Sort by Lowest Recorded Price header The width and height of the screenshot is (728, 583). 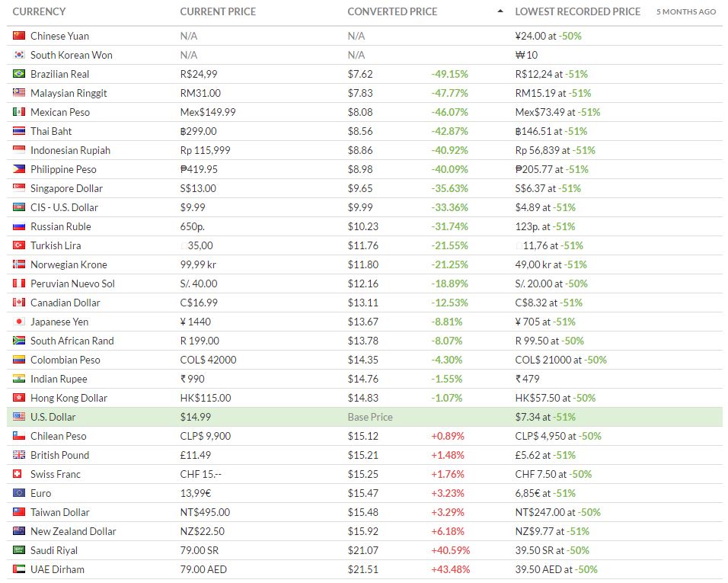coord(577,11)
